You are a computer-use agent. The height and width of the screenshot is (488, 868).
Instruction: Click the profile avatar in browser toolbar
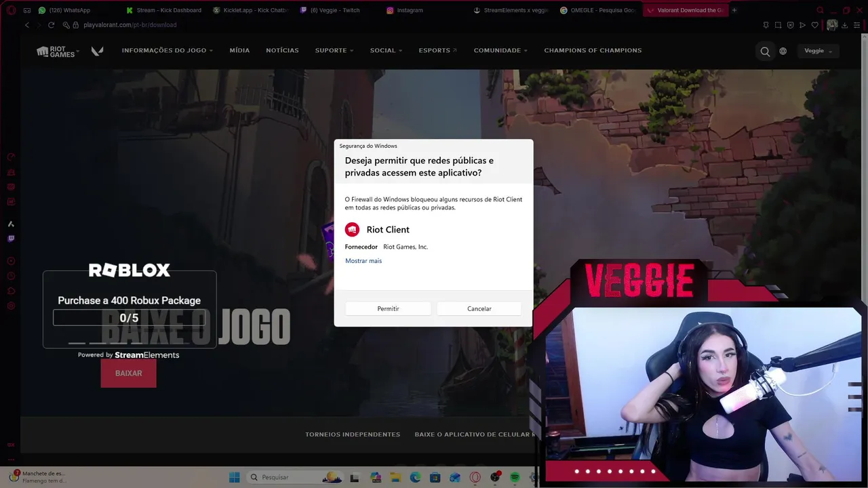point(832,25)
